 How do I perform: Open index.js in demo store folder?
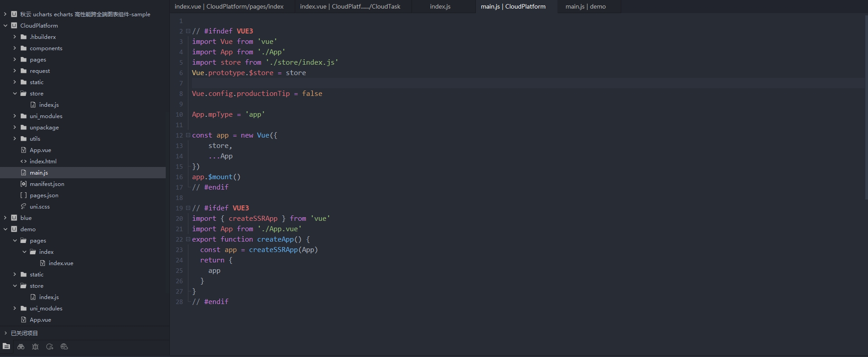pos(49,297)
